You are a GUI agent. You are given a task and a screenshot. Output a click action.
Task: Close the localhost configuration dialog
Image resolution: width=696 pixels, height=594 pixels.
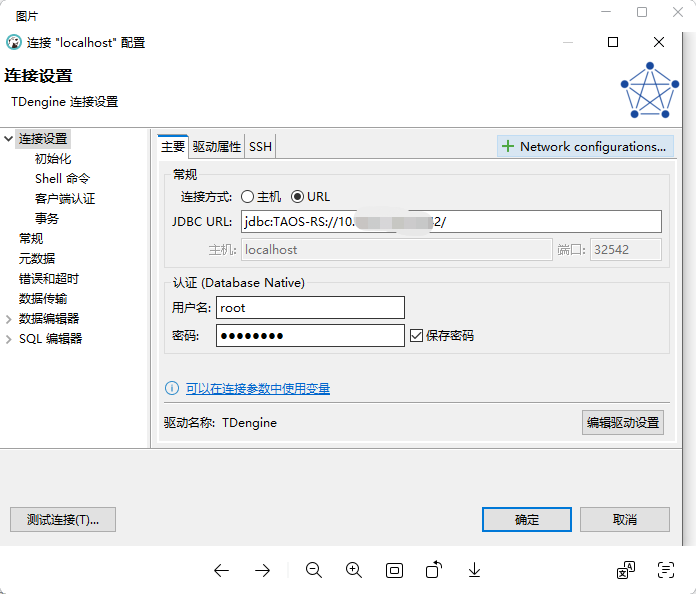[x=659, y=42]
